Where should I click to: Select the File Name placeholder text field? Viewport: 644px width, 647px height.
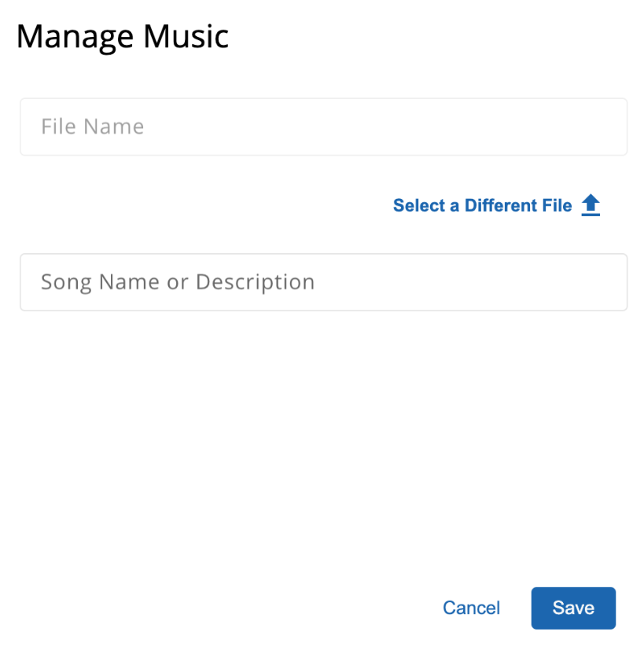[324, 127]
